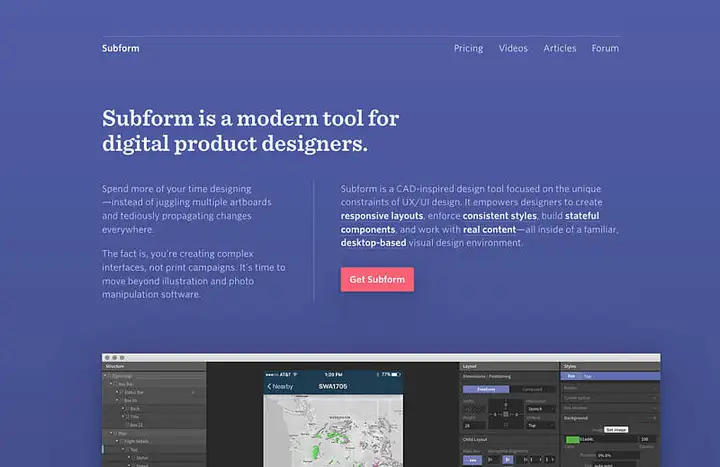720x467 pixels.
Task: Follow the consistent styles link
Action: [x=500, y=216]
